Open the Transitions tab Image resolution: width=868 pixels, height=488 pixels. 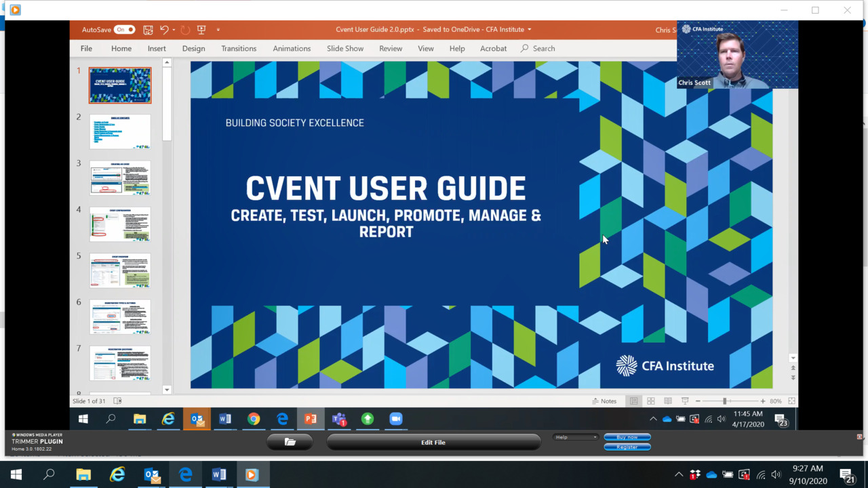coord(239,48)
